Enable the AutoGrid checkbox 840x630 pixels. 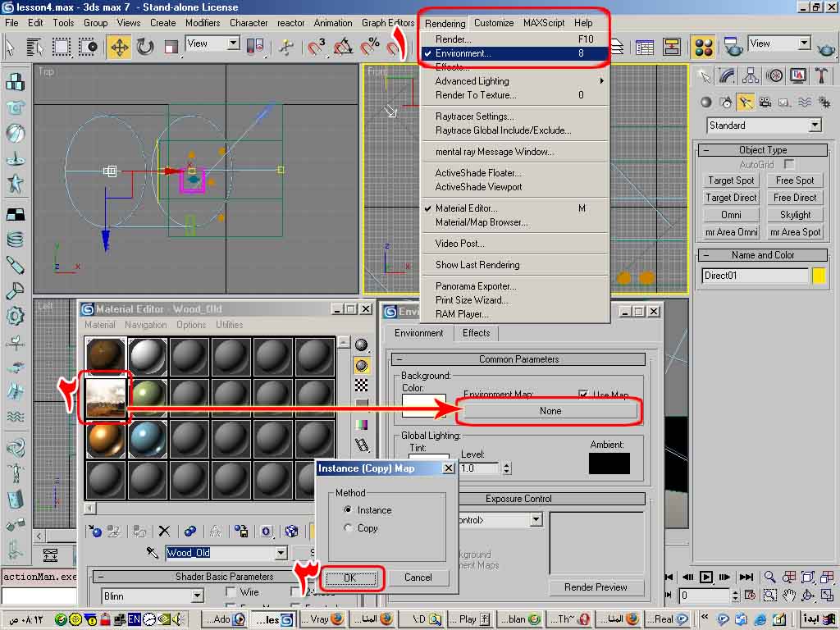(x=788, y=164)
